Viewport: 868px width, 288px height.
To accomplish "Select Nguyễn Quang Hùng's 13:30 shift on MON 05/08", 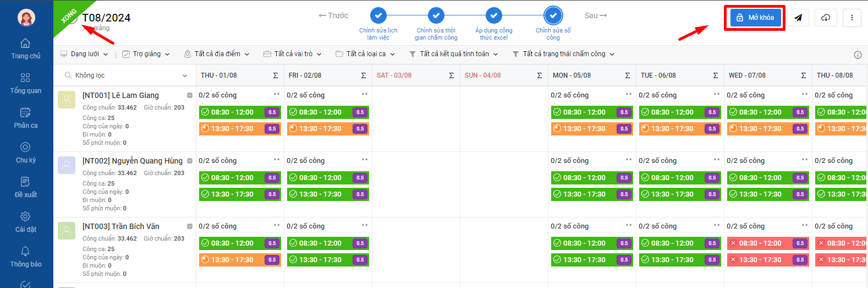I will (x=592, y=194).
